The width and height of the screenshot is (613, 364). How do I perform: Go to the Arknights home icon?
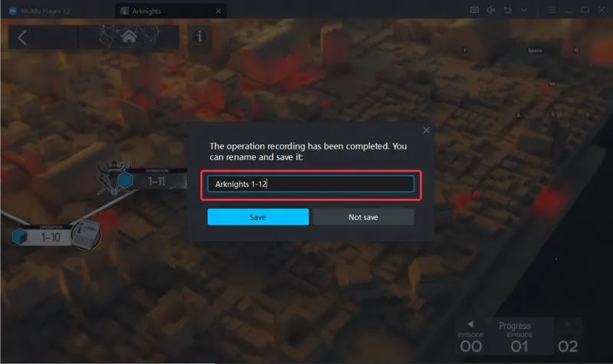coord(129,38)
